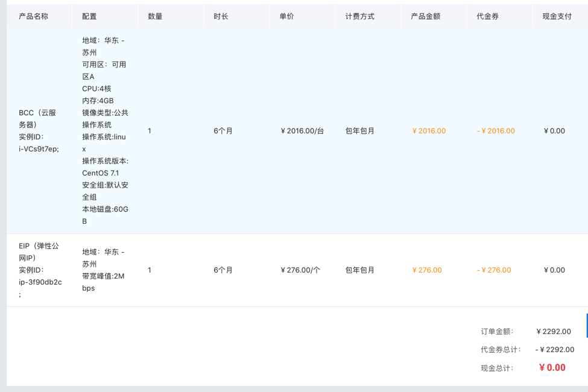Click the EIP cash payment ¥0.00
The width and height of the screenshot is (588, 392).
(x=554, y=270)
